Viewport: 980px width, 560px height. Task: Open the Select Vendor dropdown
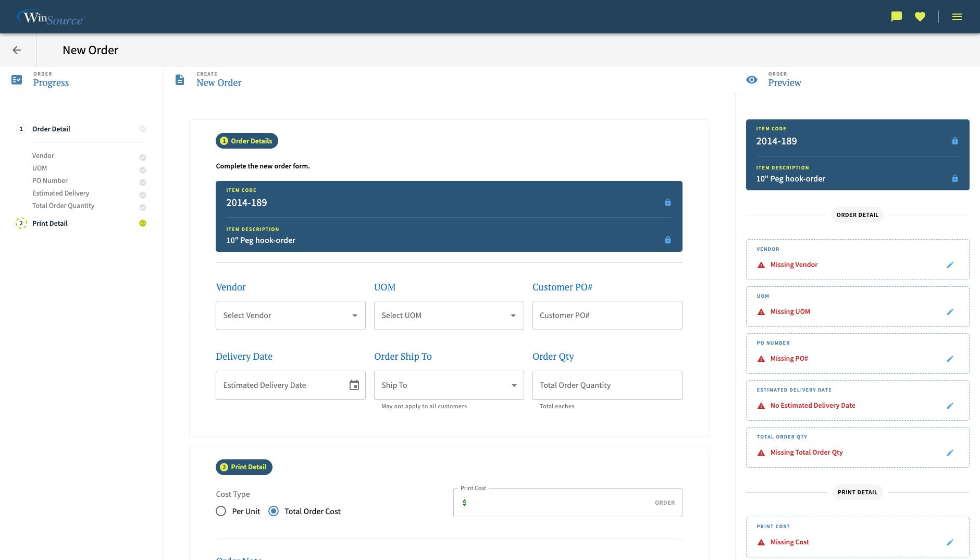290,315
